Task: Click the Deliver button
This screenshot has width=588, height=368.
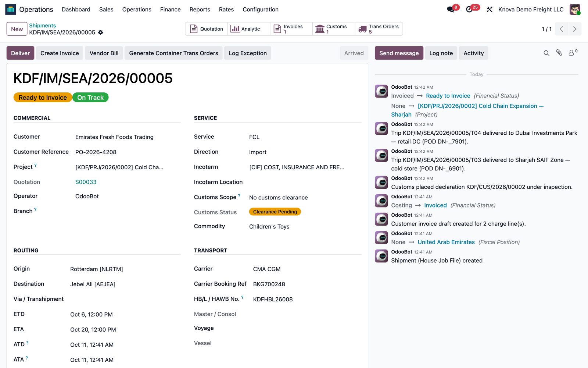Action: [x=20, y=53]
